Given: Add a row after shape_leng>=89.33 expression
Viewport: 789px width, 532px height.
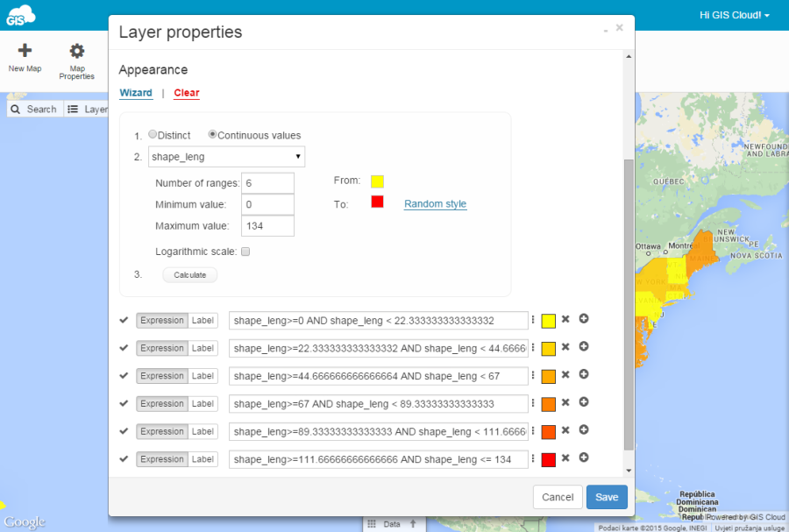Looking at the screenshot, I should coord(584,429).
